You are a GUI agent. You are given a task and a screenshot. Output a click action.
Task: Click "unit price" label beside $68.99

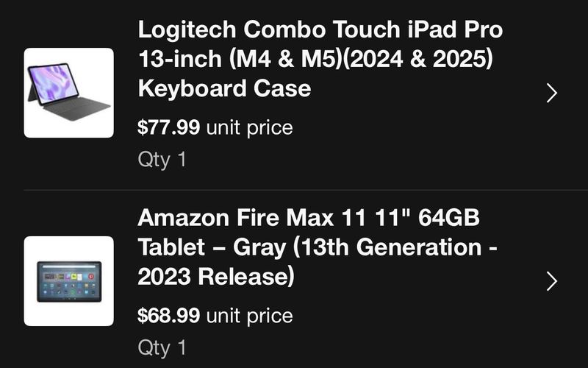tap(249, 316)
